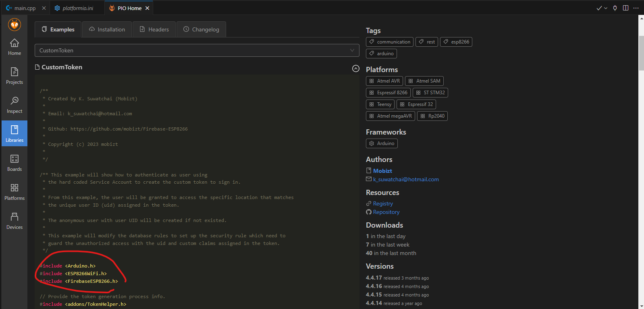
Task: Open the ST STM32 platform
Action: tap(430, 93)
